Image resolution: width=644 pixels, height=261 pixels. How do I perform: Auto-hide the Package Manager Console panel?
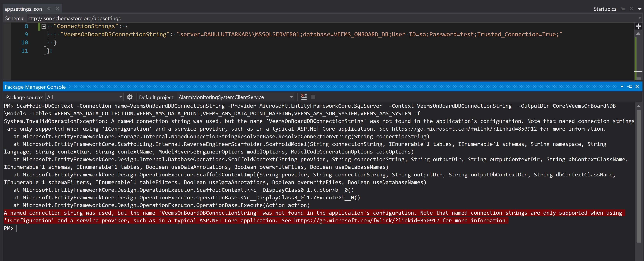(630, 87)
